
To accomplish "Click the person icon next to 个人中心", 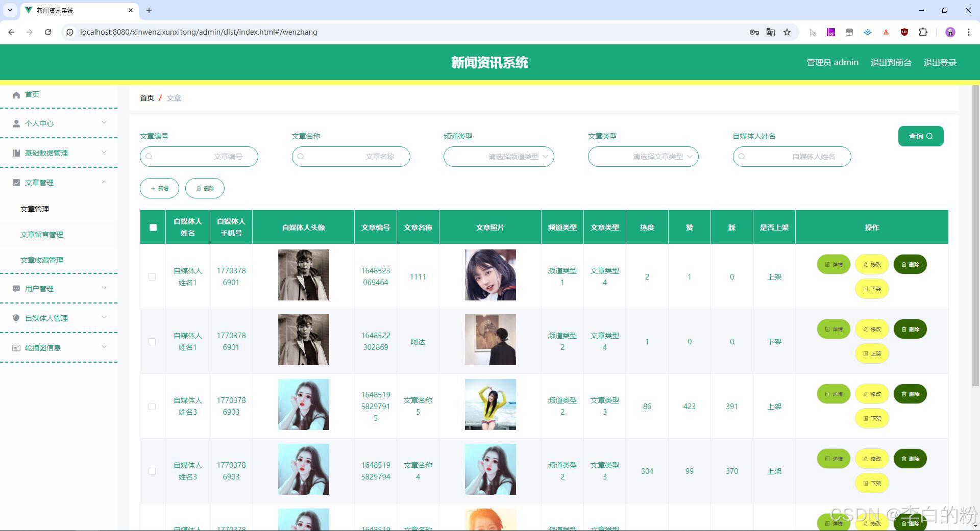I will coord(16,123).
